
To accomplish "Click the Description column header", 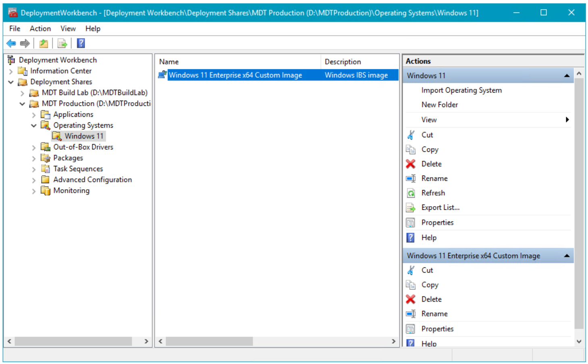I will (x=343, y=62).
